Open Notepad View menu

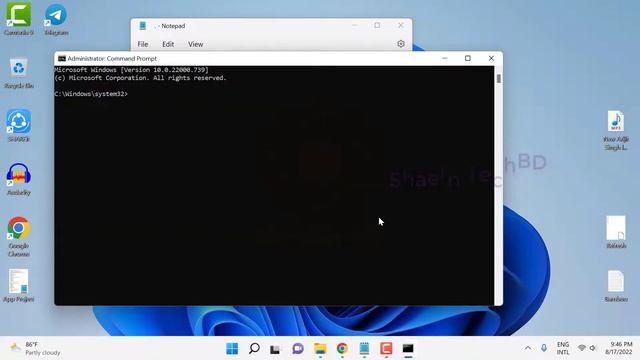[x=196, y=44]
